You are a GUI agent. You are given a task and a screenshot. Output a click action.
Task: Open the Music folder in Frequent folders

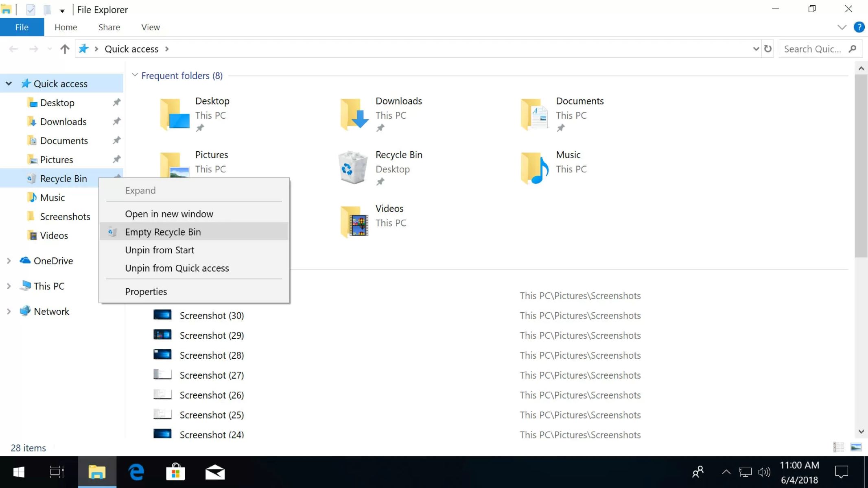(534, 167)
